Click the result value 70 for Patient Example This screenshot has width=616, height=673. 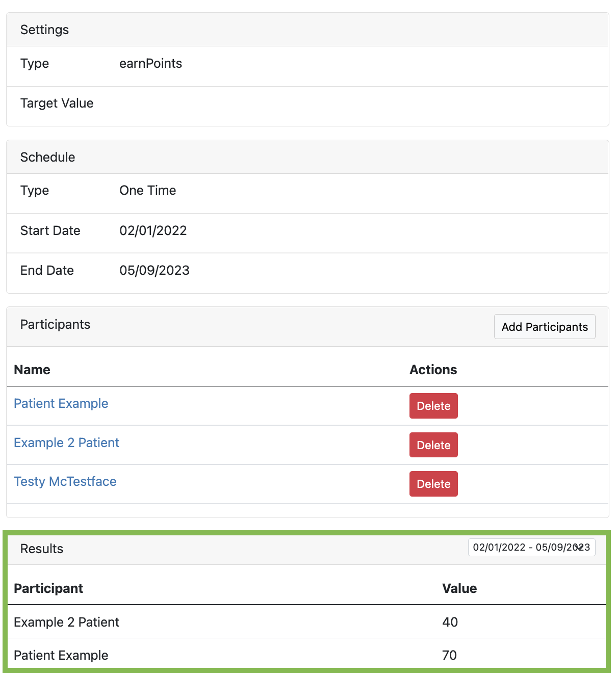pos(449,655)
